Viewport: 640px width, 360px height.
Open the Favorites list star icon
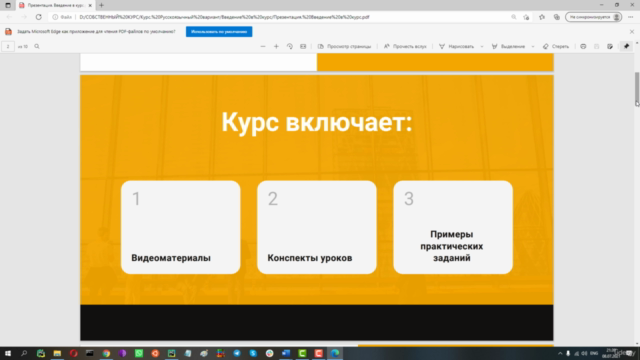542,17
